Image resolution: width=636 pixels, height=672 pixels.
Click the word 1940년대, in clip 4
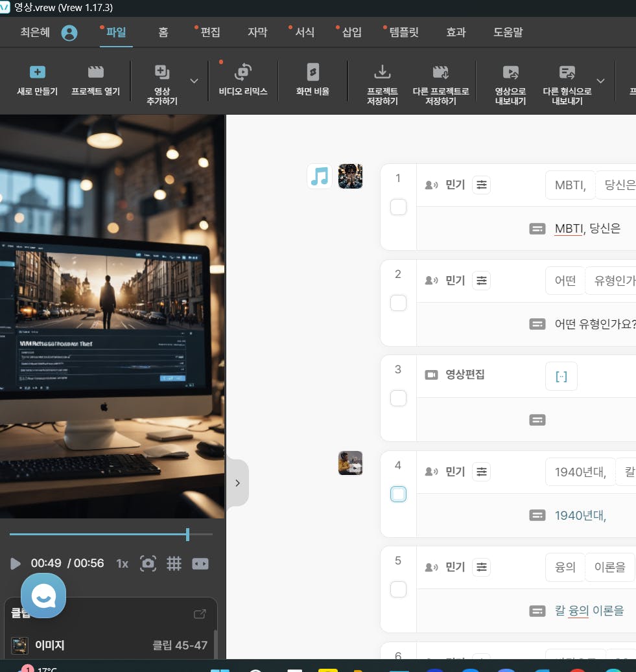click(580, 472)
